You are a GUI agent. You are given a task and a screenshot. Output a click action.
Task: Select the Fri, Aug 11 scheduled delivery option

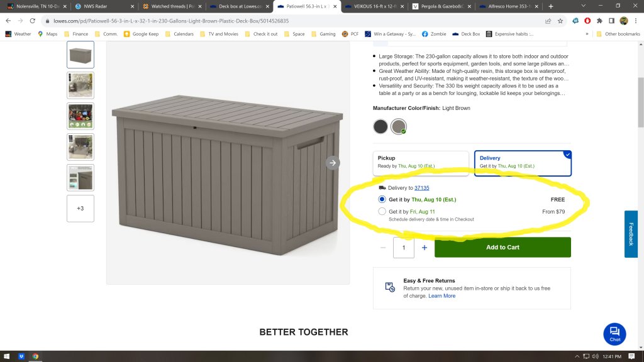coord(382,212)
